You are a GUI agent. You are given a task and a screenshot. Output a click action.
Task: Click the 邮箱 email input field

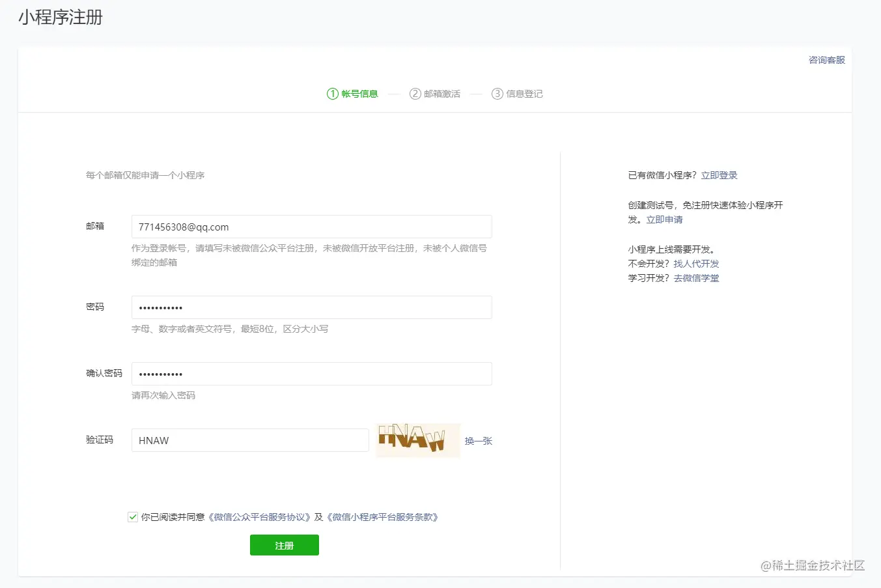click(x=311, y=227)
